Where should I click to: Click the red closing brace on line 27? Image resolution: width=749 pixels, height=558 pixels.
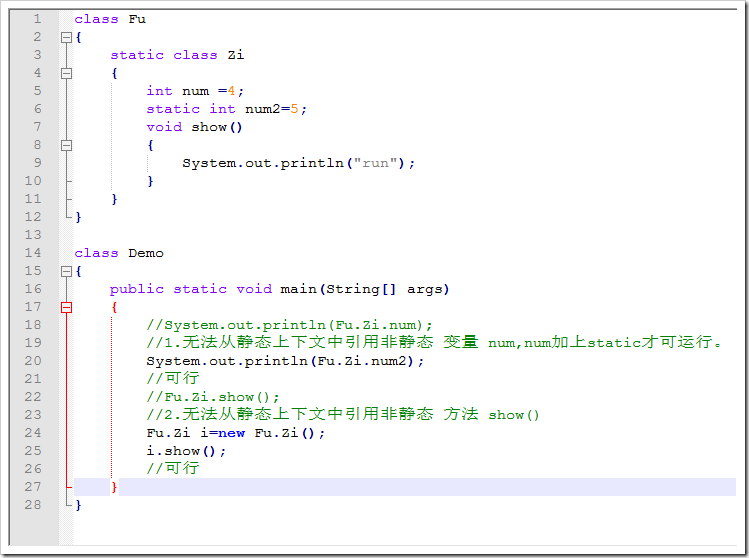tap(114, 487)
